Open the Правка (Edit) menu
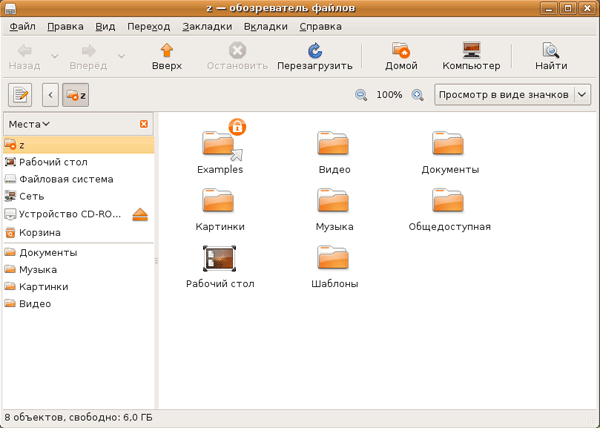 (65, 25)
